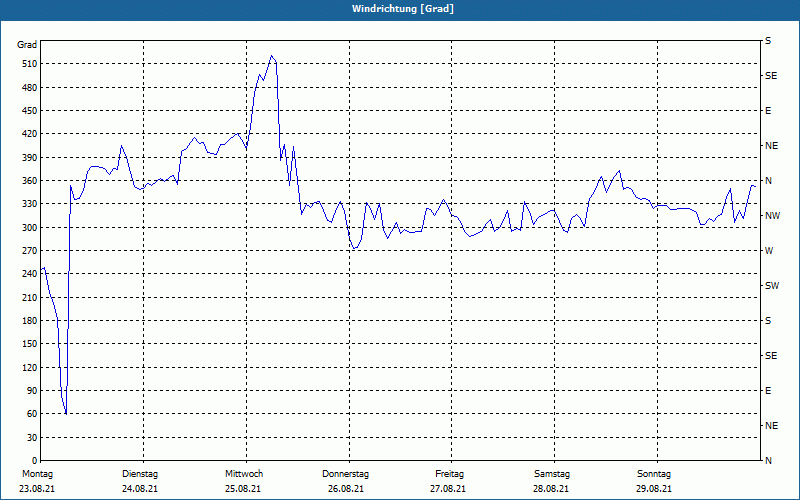Click compass label SE at the 480 gridline
Screen dimensions: 800x500
click(771, 76)
